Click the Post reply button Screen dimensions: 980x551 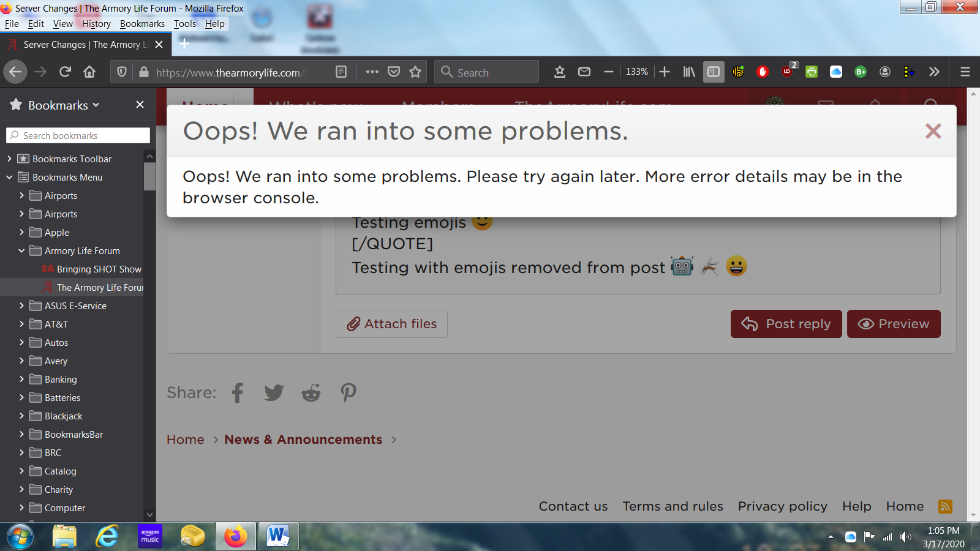[x=786, y=324]
